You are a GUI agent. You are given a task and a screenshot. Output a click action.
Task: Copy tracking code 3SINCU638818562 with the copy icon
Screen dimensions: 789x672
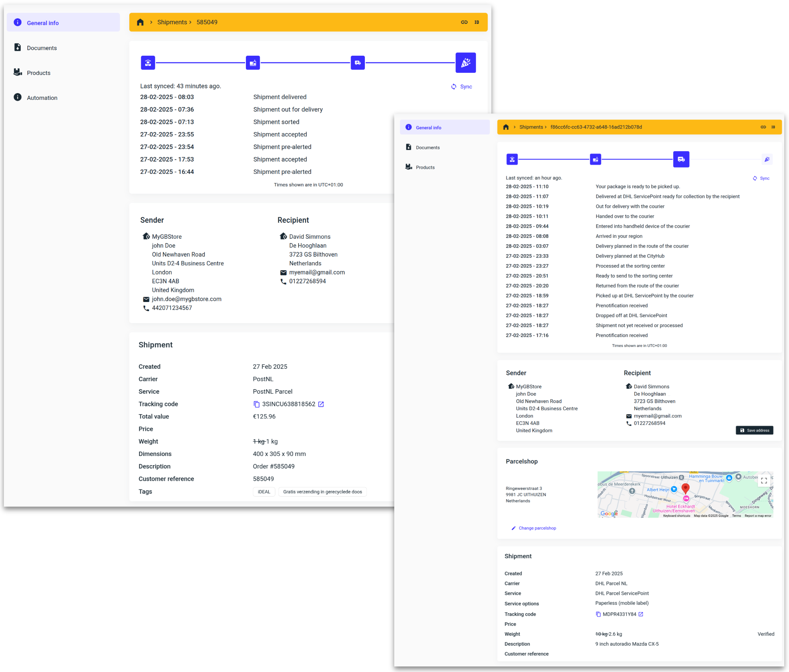257,404
